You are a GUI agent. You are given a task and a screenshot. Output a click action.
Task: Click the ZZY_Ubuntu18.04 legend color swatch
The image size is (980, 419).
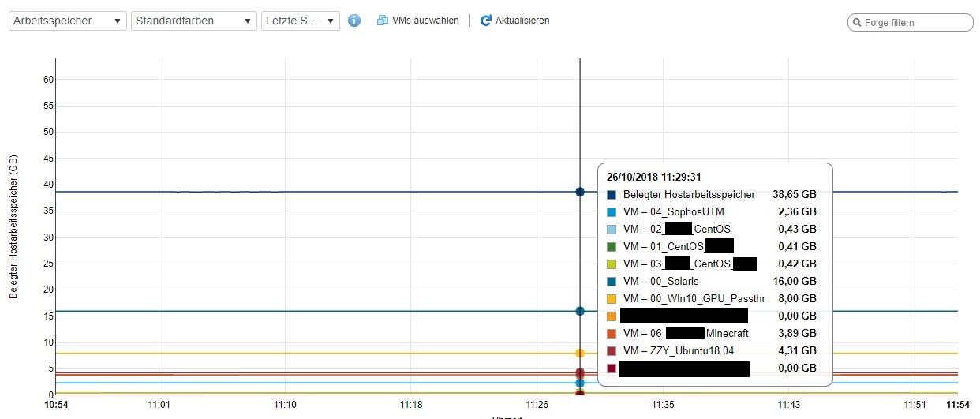(x=612, y=351)
